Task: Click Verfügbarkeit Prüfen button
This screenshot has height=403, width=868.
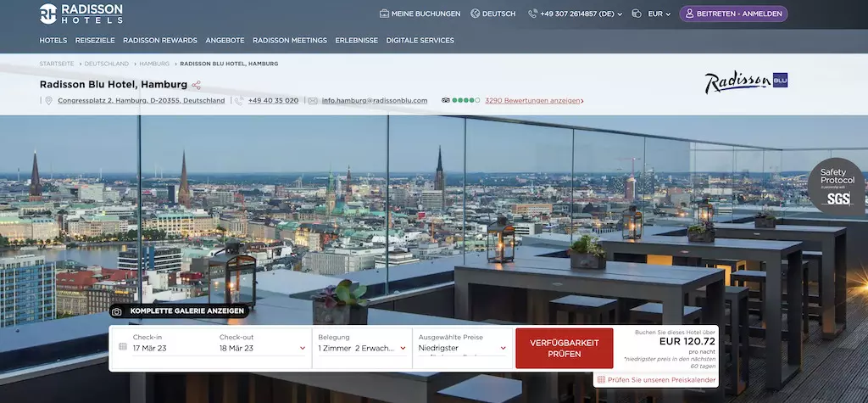Action: click(x=564, y=348)
